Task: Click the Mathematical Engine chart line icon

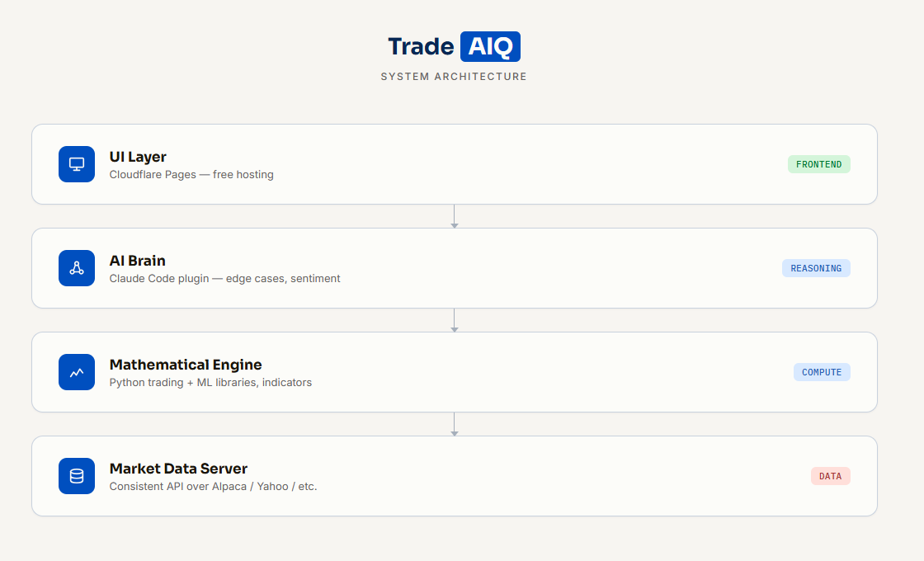Action: [77, 372]
